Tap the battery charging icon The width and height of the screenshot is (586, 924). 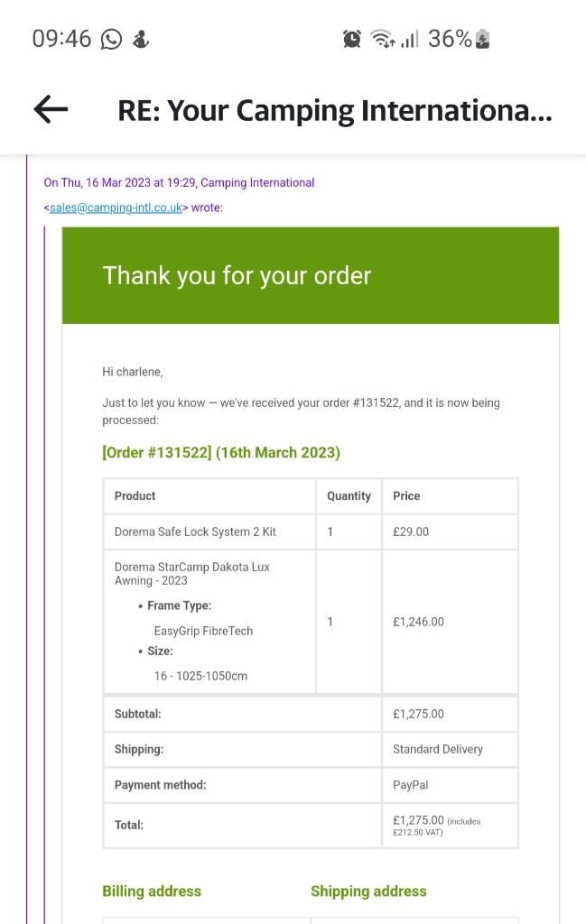[482, 39]
